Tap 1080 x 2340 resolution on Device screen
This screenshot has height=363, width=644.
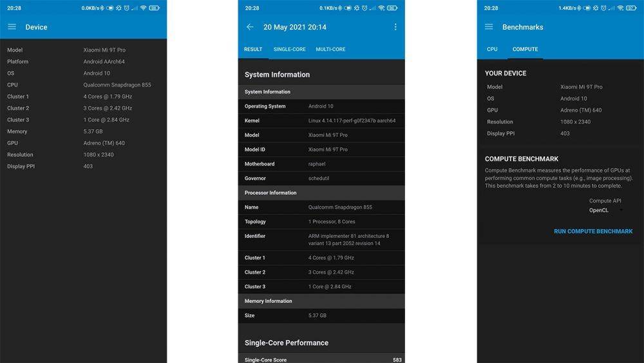99,155
